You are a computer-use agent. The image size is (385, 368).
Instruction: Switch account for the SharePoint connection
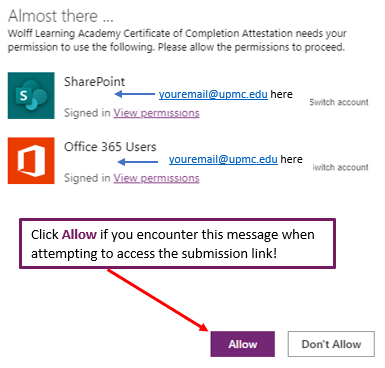(x=339, y=102)
